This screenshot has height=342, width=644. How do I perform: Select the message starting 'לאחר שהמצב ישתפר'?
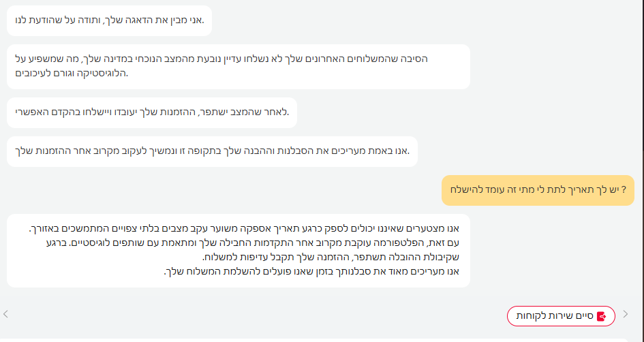coord(149,112)
